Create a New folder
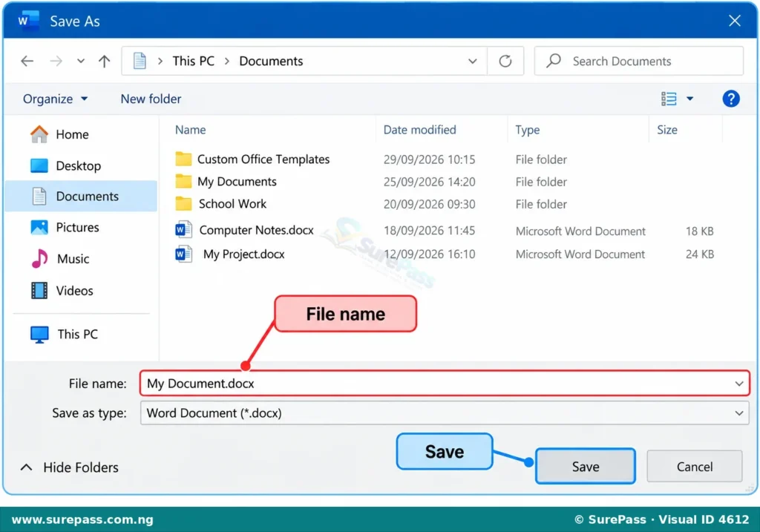The image size is (760, 532). [151, 99]
